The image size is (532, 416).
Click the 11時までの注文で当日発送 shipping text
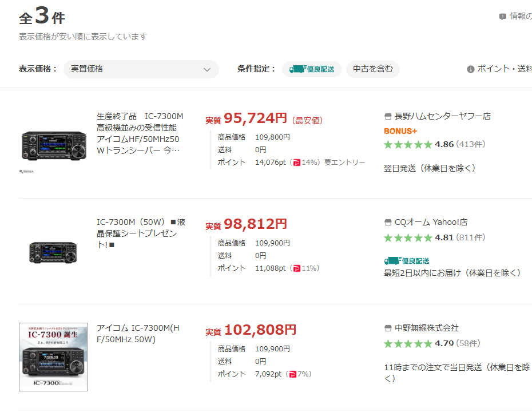[456, 373]
